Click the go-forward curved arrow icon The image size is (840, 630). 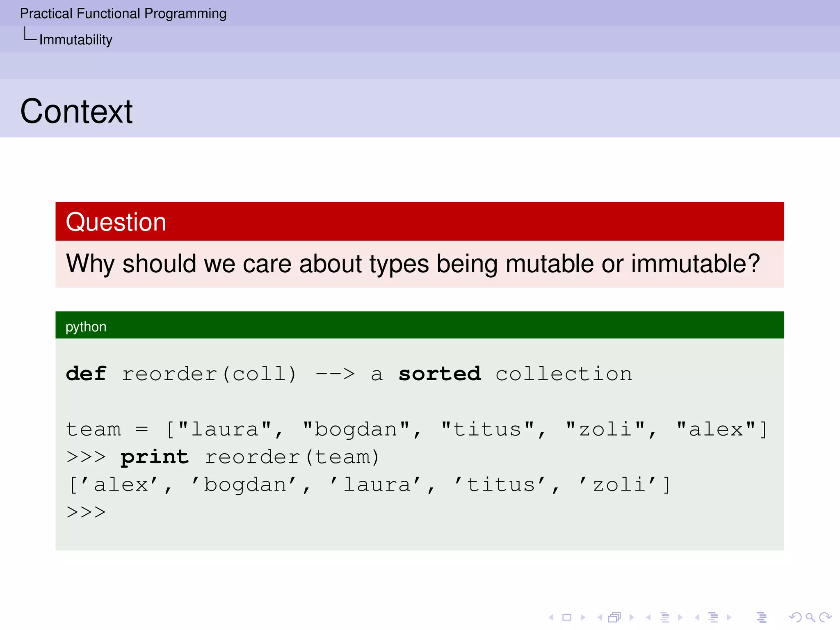click(x=825, y=617)
